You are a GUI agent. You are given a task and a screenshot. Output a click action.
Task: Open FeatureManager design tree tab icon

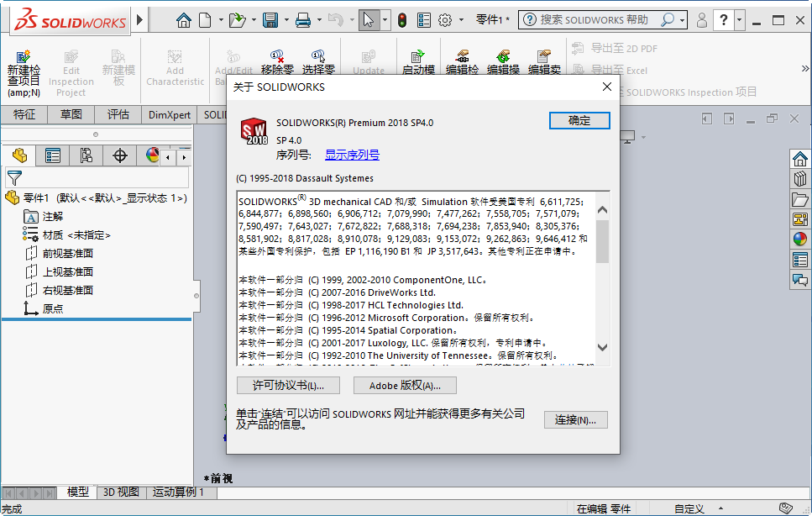[19, 155]
